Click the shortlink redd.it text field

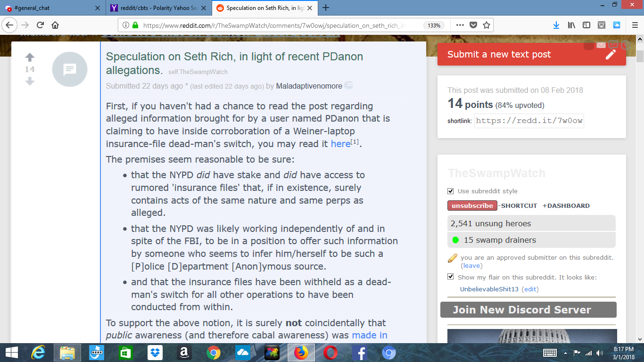[x=529, y=121]
